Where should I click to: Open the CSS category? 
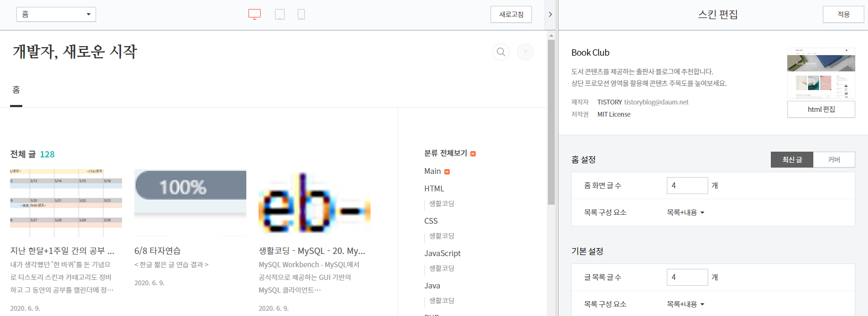[431, 221]
